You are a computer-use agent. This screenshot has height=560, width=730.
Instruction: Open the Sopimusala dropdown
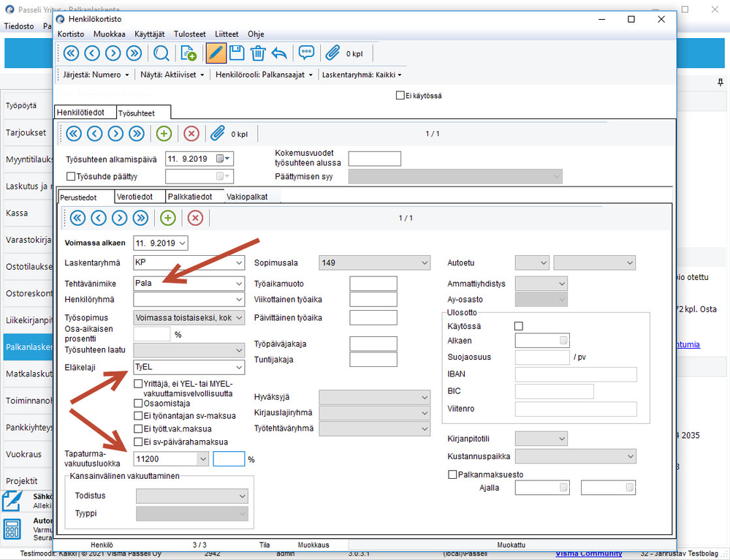click(x=424, y=262)
